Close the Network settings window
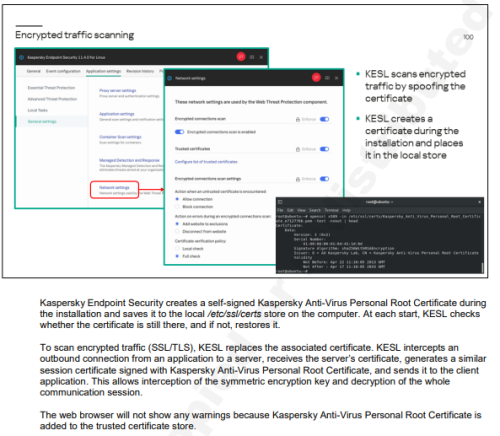The image size is (500, 436). (337, 78)
